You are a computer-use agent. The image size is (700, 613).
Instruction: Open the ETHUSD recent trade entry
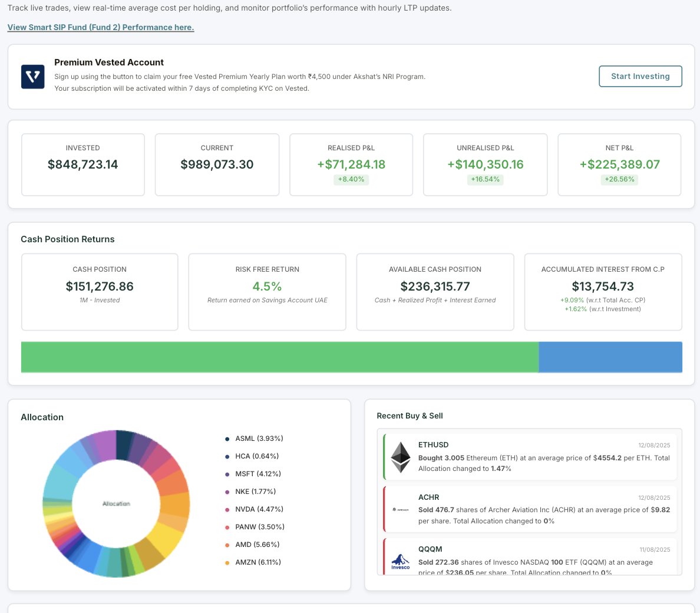[530, 457]
